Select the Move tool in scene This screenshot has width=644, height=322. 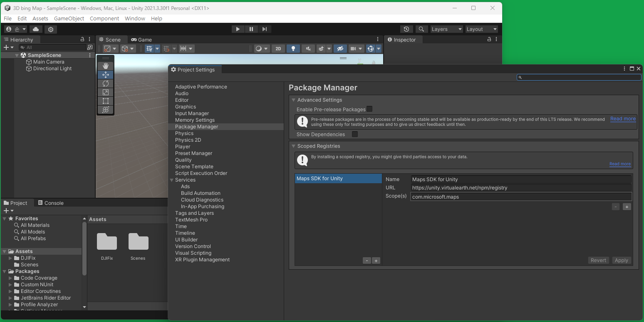coord(106,75)
